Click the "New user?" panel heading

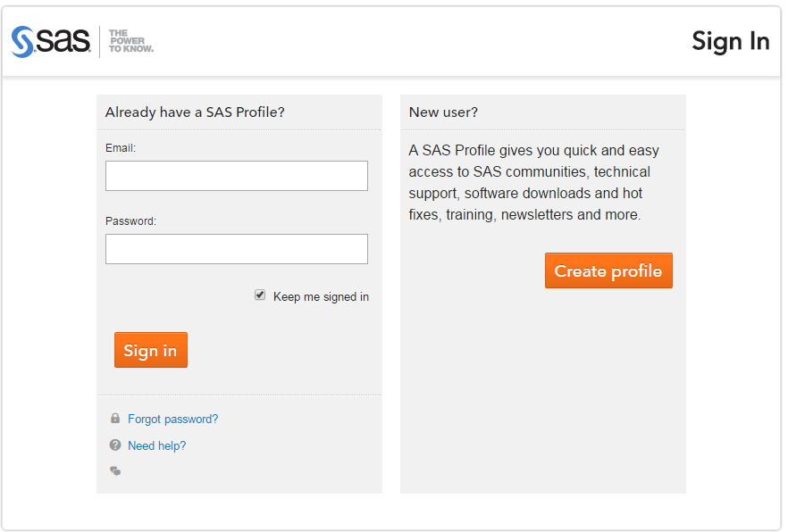coord(443,112)
